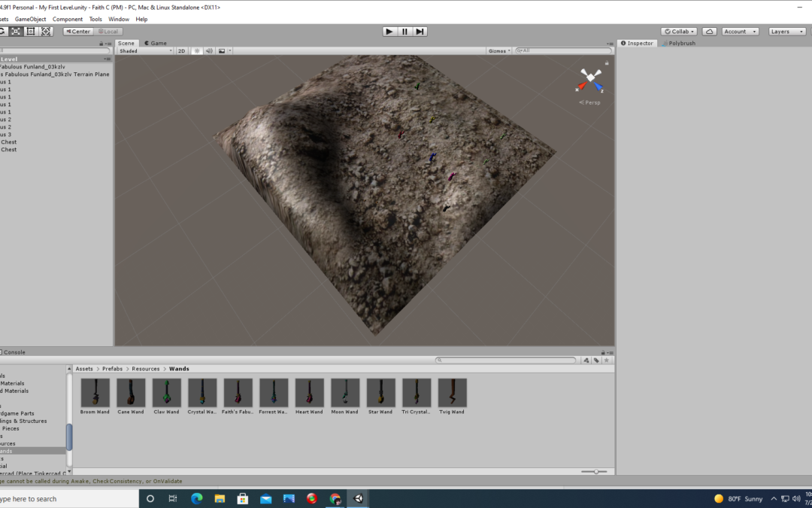Open the Component menu
This screenshot has width=812, height=508.
tap(68, 19)
